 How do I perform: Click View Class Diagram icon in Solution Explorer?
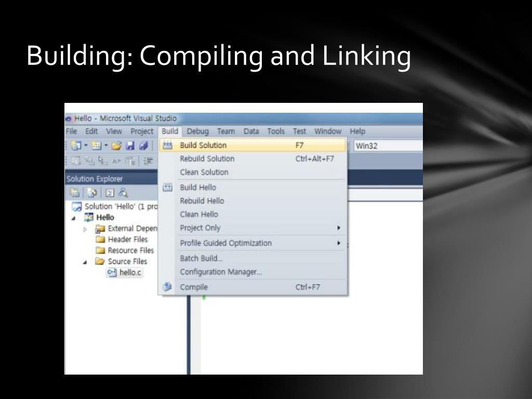[123, 193]
